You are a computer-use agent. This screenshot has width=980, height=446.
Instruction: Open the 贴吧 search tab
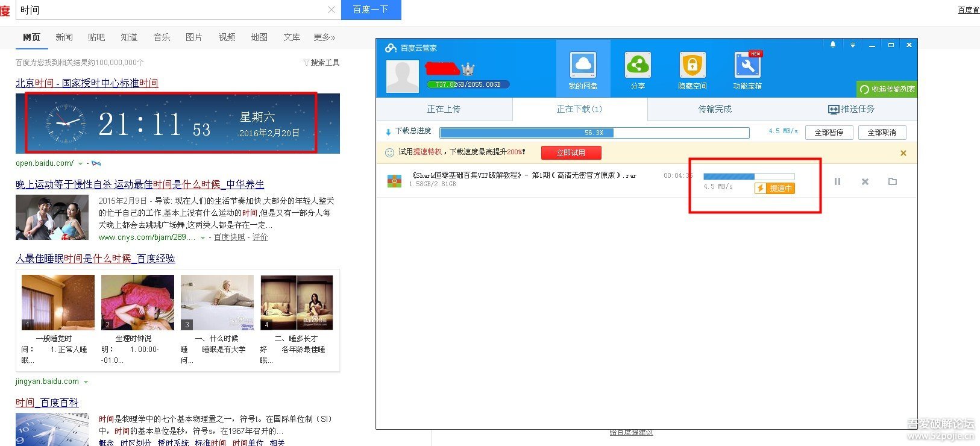(96, 37)
